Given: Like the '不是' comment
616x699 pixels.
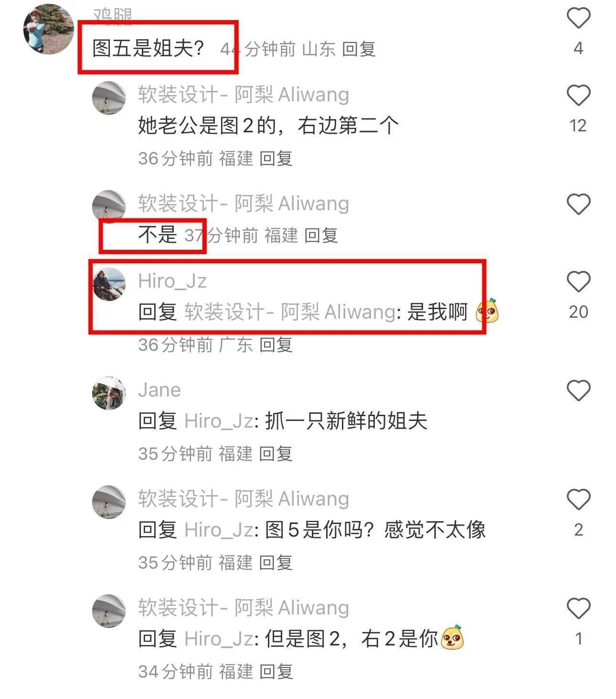Looking at the screenshot, I should [578, 204].
